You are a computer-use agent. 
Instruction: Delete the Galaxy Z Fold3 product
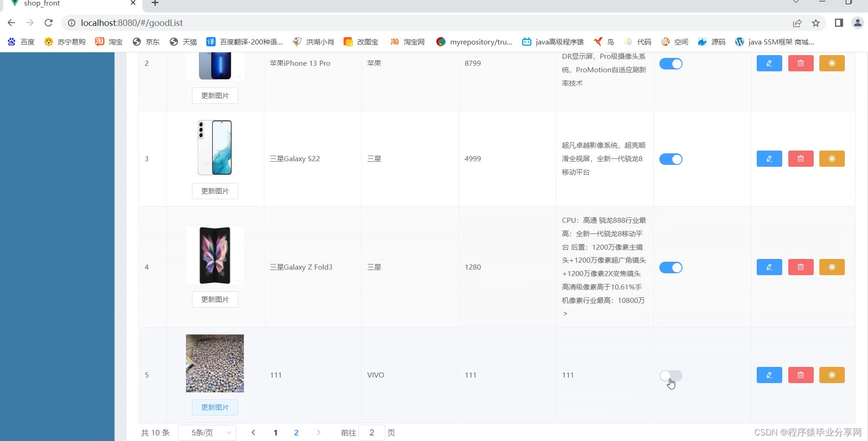coord(801,267)
